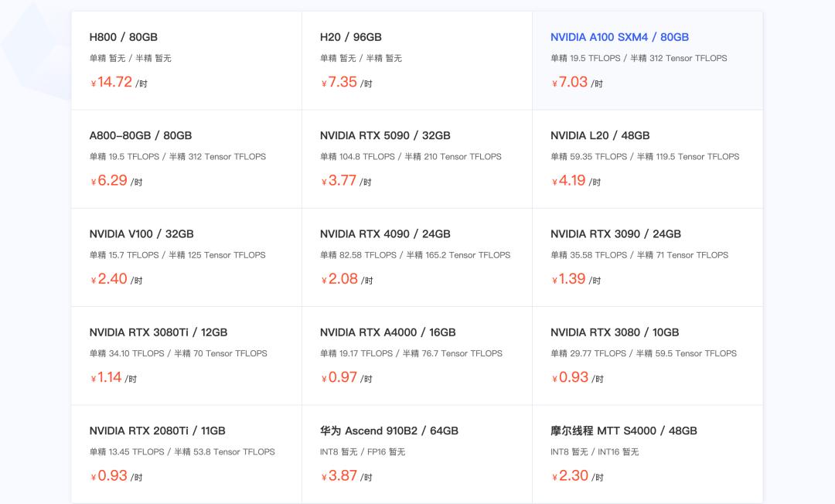Choose the 摩尔线程 MTT S4000 / 48GB card

647,454
